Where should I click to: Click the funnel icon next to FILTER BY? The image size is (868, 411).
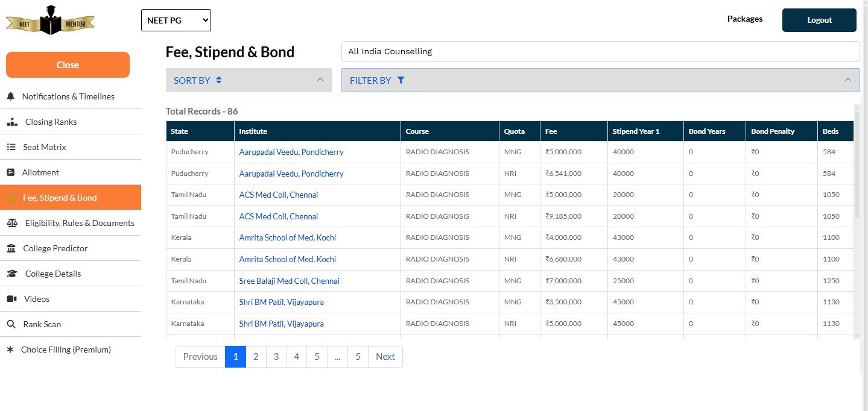pyautogui.click(x=401, y=80)
